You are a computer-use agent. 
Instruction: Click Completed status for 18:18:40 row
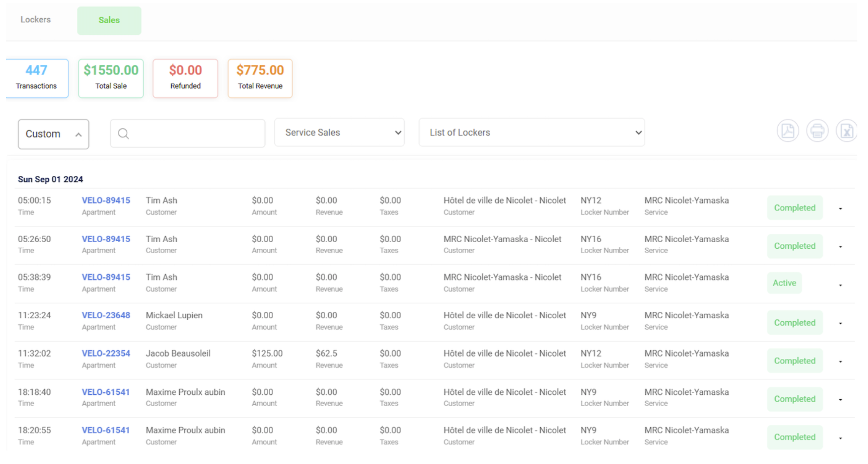click(x=795, y=399)
